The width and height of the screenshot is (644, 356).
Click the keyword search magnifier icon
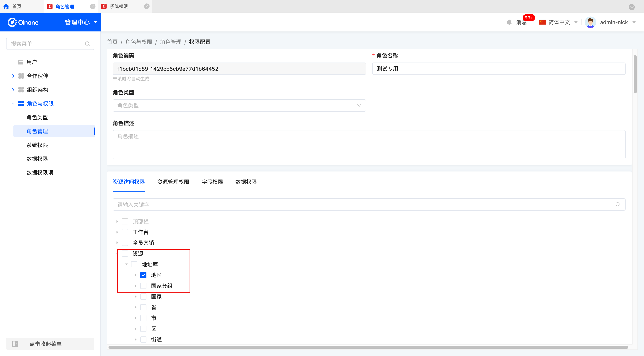pos(618,204)
